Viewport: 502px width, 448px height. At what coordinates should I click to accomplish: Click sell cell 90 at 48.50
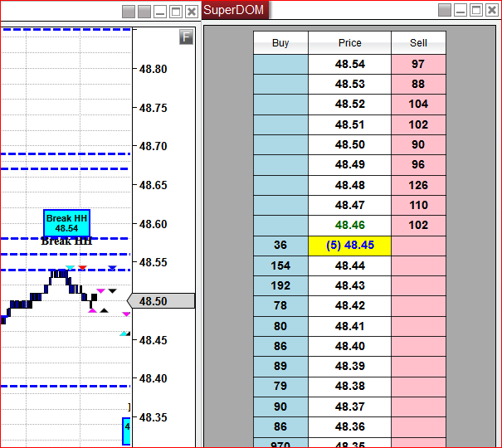(x=418, y=144)
